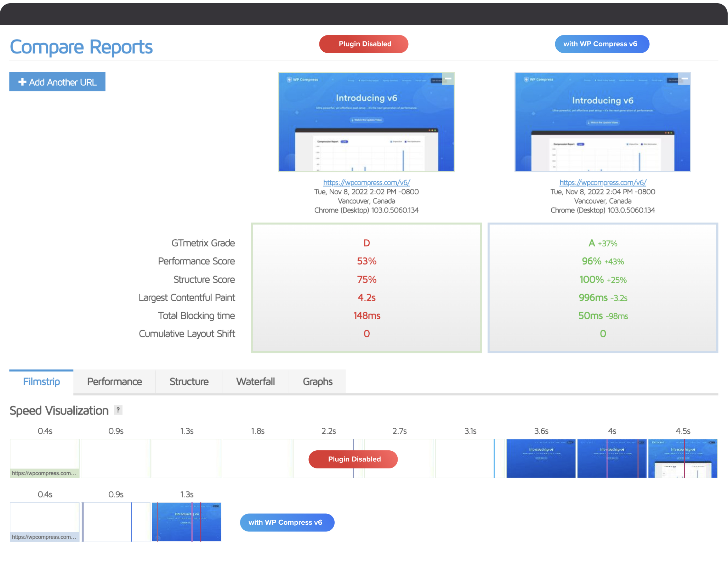Screen dimensions: 728x564
Task: Open the Plugin Disabled report screenshot thumbnail
Action: [x=366, y=122]
